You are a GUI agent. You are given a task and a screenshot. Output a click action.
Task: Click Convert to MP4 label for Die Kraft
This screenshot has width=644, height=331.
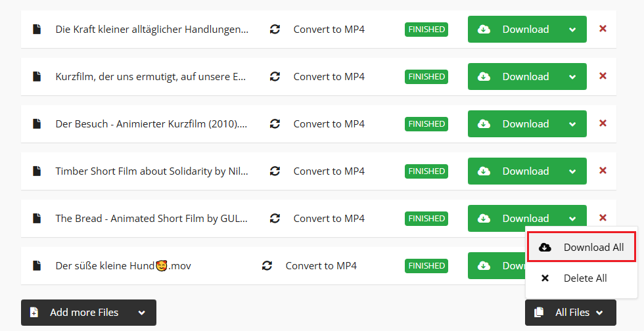coord(329,30)
